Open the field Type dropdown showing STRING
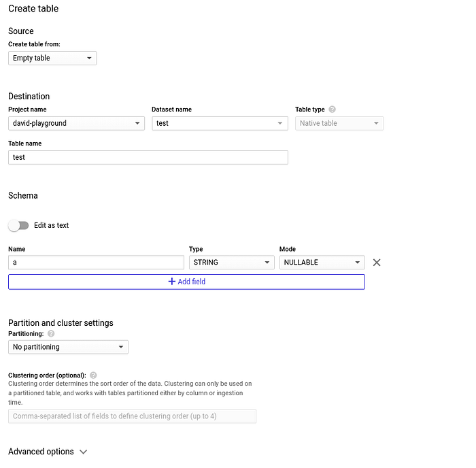Screen dimensions: 476x468 pos(231,263)
